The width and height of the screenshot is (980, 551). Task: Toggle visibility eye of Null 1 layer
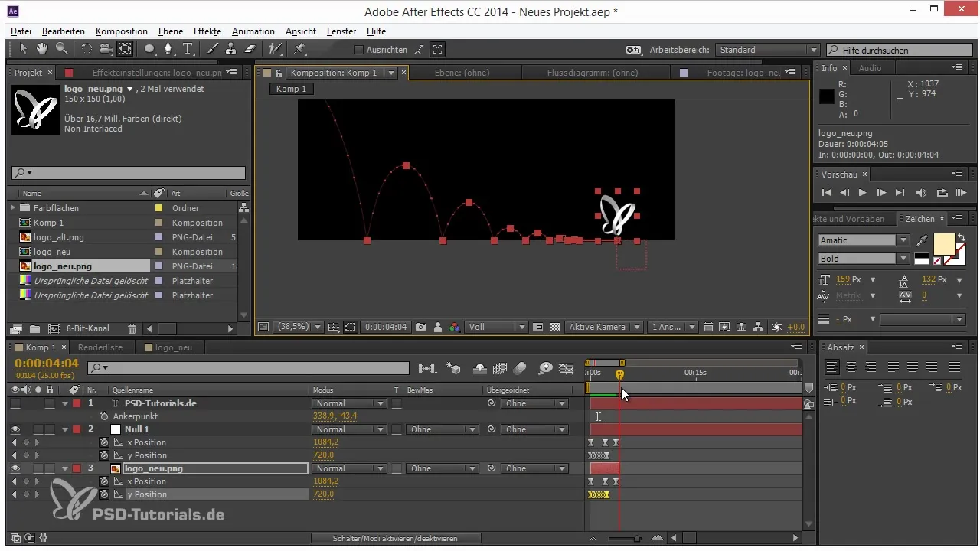[15, 429]
